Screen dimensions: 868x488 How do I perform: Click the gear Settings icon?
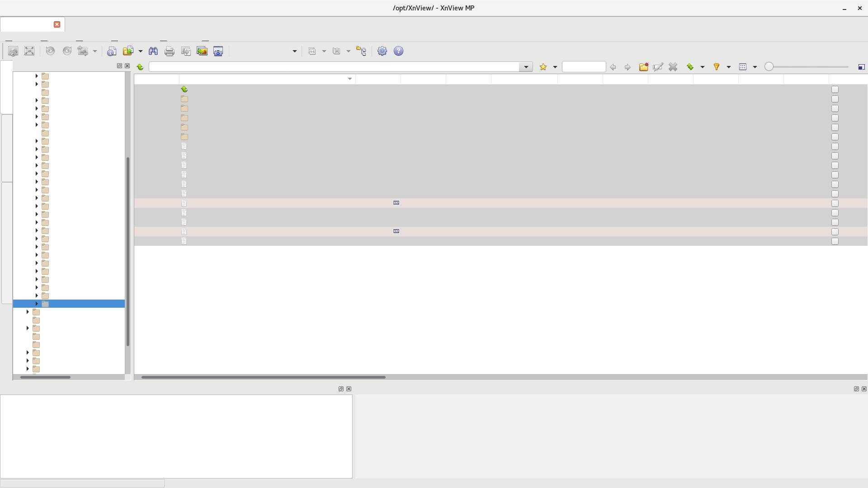[382, 51]
